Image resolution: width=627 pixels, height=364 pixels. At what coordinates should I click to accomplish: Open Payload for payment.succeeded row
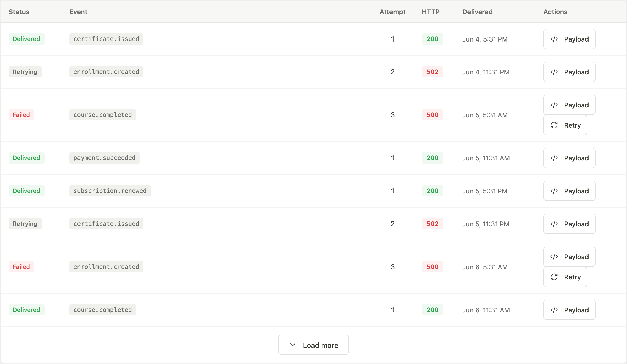click(569, 158)
